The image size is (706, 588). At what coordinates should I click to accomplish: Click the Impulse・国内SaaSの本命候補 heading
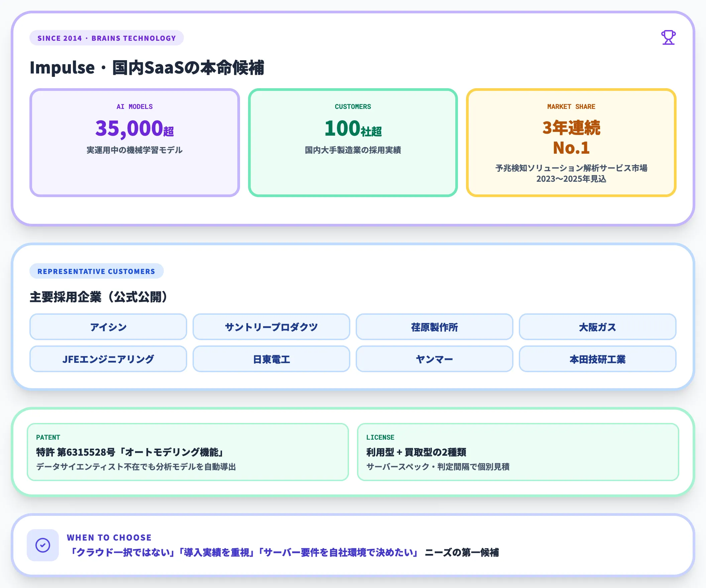click(x=147, y=67)
